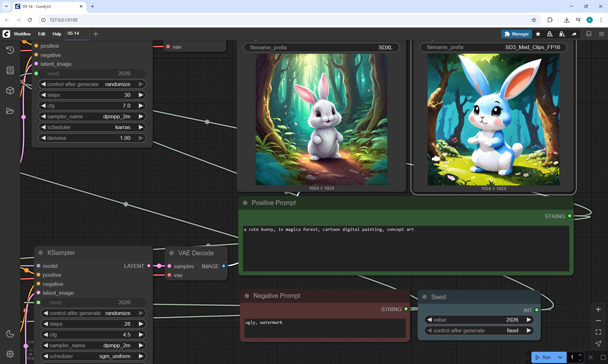Open the workflows folder sidebar icon
Viewport: 608px width, 364px height.
point(10,111)
